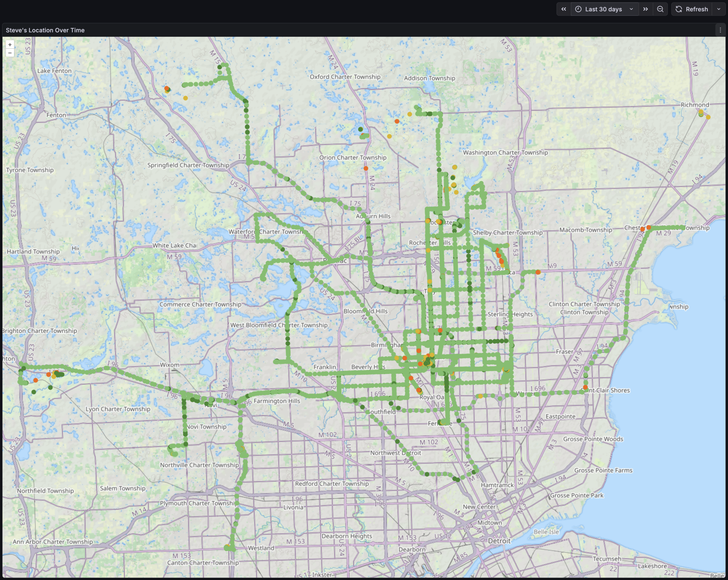Expand the refresh interval dropdown arrow

tap(719, 9)
